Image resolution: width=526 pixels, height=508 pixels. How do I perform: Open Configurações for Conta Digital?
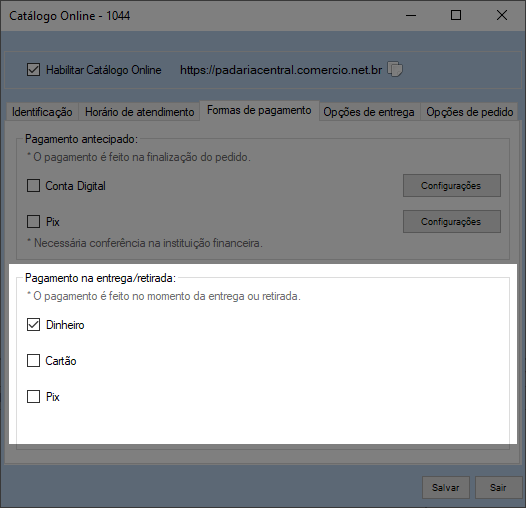pos(452,186)
